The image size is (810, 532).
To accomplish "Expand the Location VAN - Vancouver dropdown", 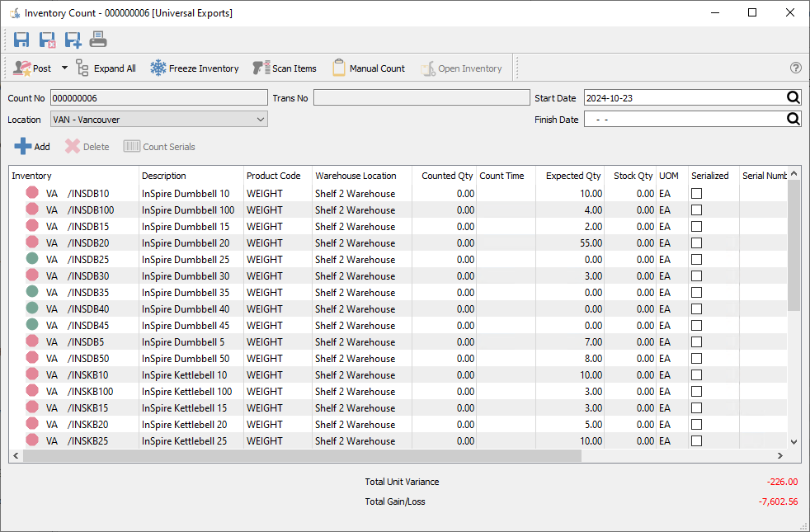I will pyautogui.click(x=261, y=120).
